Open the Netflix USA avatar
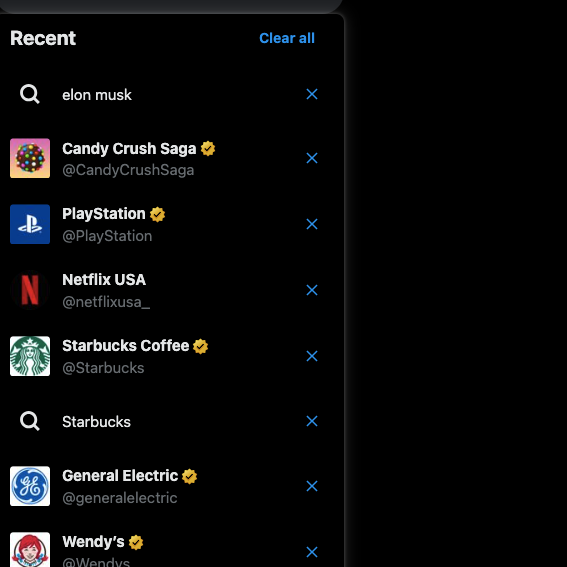Screen dimensions: 567x567 (x=30, y=290)
